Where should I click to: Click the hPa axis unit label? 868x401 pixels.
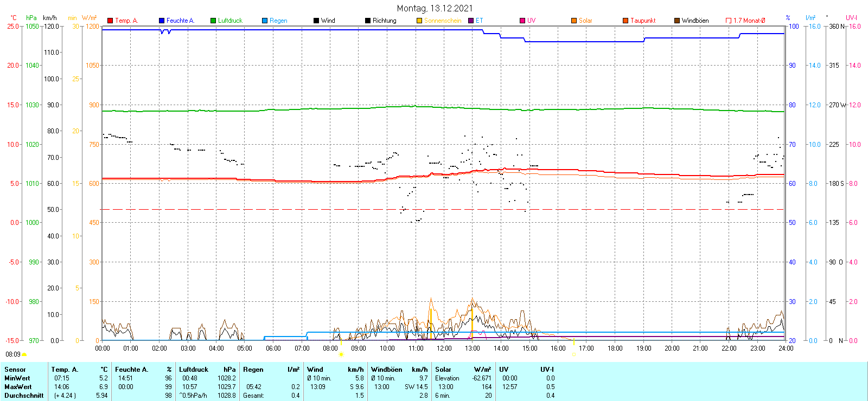31,18
